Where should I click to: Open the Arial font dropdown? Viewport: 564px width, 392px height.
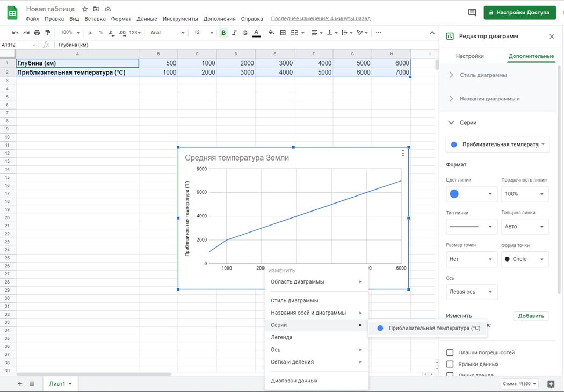pos(167,33)
